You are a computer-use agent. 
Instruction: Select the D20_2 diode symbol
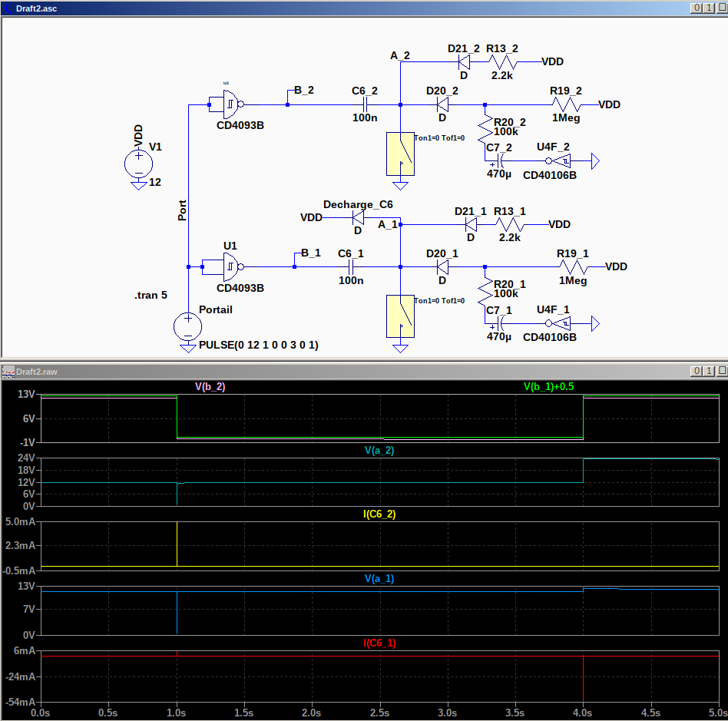tap(442, 105)
